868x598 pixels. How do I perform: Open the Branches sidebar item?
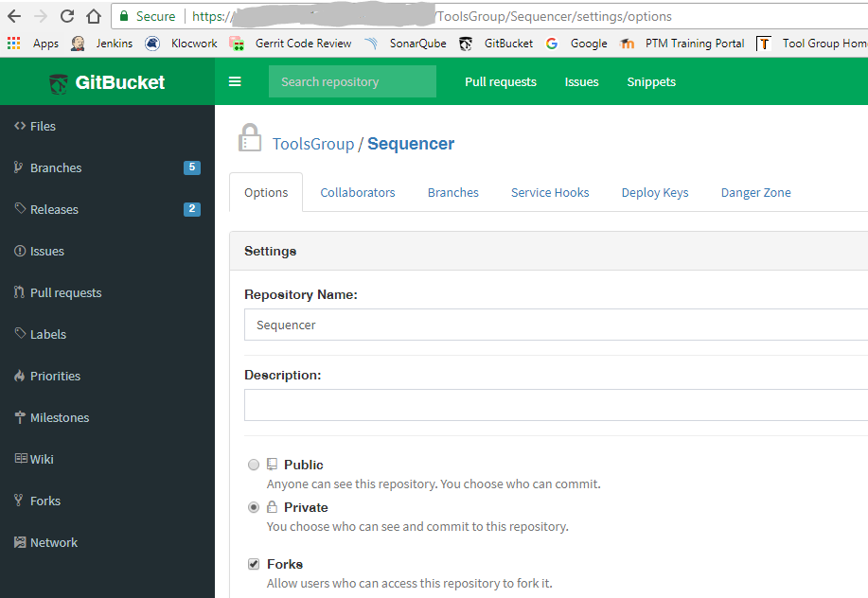click(53, 167)
